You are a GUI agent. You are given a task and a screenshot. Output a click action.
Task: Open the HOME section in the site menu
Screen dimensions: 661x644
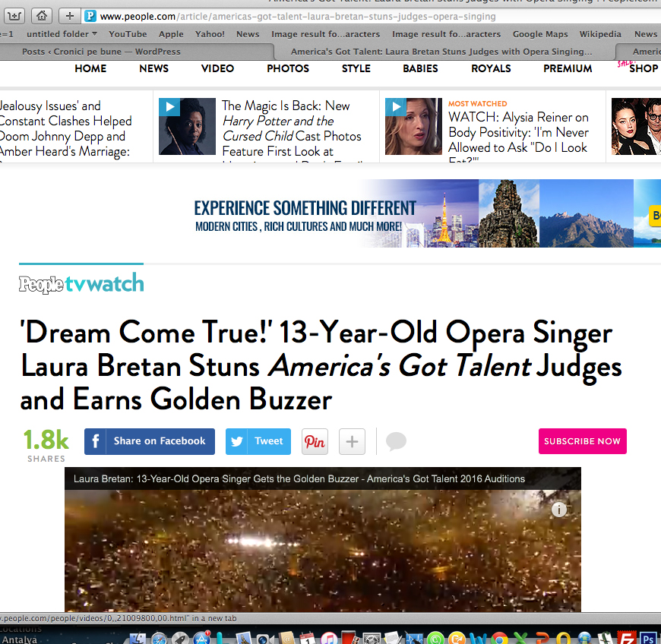coord(90,68)
